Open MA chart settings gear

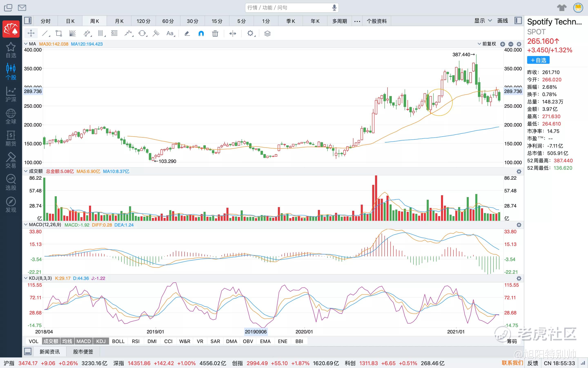tap(519, 44)
